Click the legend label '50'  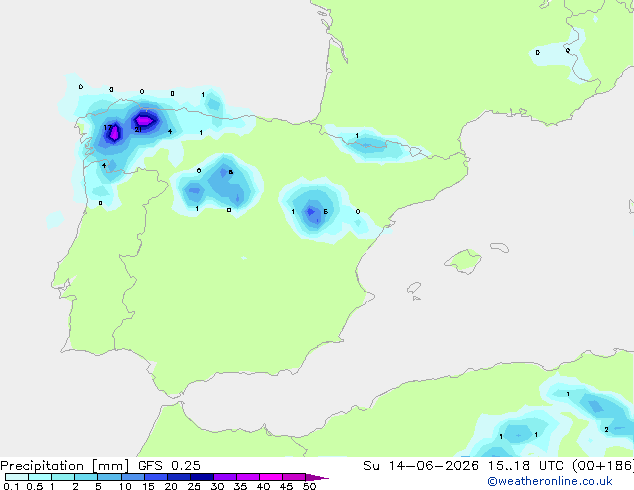pyautogui.click(x=309, y=486)
